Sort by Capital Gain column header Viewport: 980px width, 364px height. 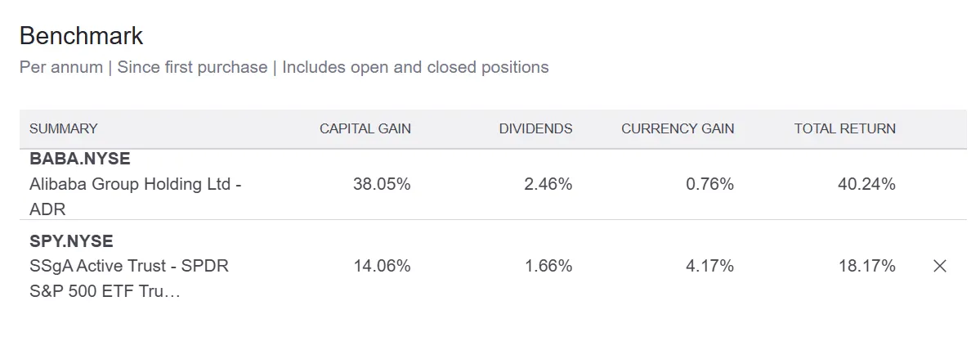pyautogui.click(x=365, y=128)
